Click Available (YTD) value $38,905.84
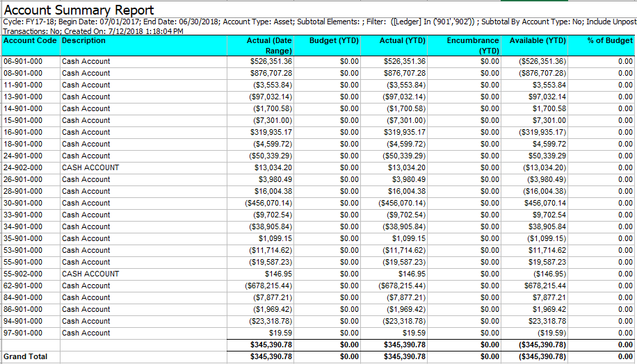Image resolution: width=637 pixels, height=364 pixels. coord(547,226)
